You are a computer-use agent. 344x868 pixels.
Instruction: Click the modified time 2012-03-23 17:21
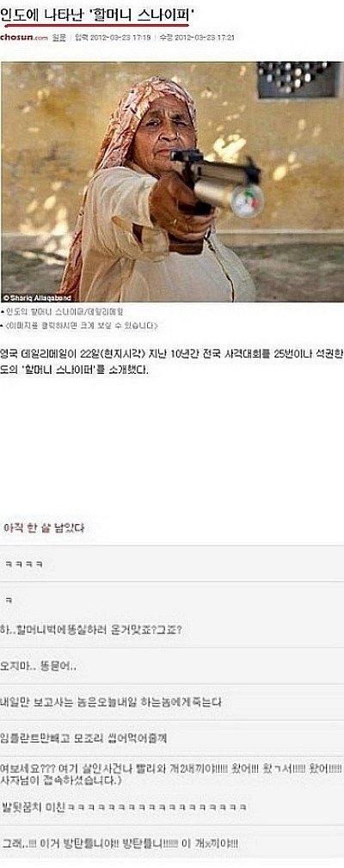[x=197, y=38]
